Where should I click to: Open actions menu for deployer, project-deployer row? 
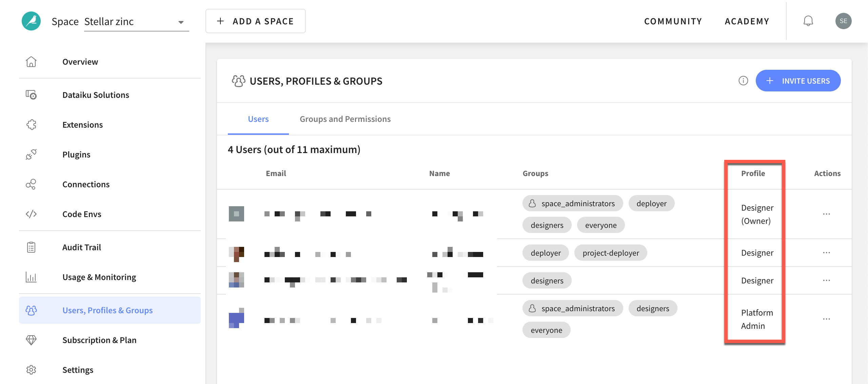click(827, 253)
